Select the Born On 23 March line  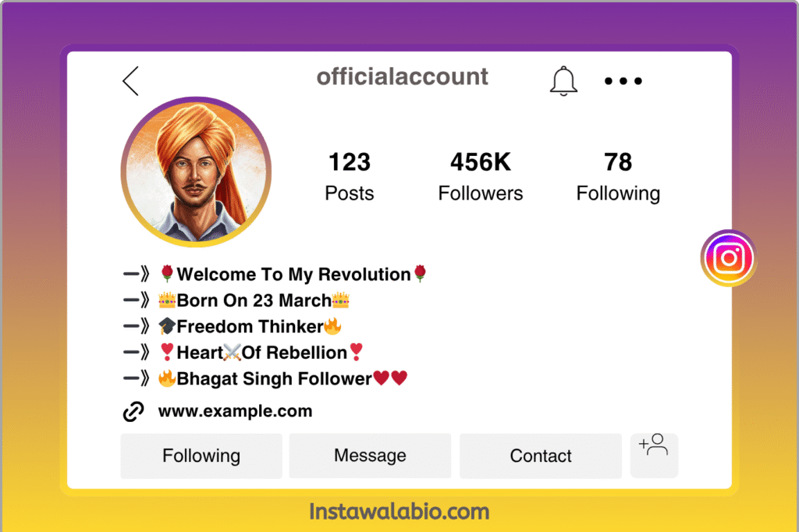[x=236, y=300]
